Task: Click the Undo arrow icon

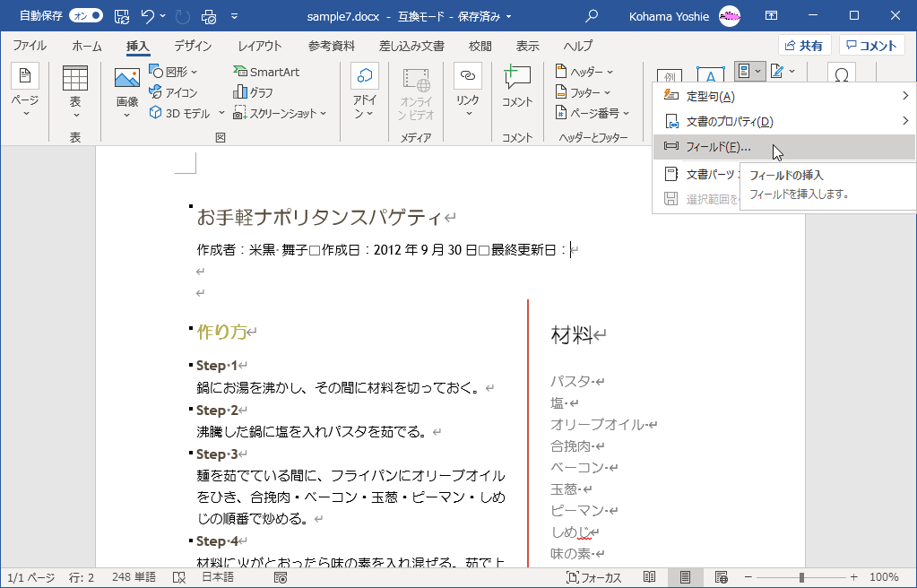Action: pyautogui.click(x=148, y=16)
